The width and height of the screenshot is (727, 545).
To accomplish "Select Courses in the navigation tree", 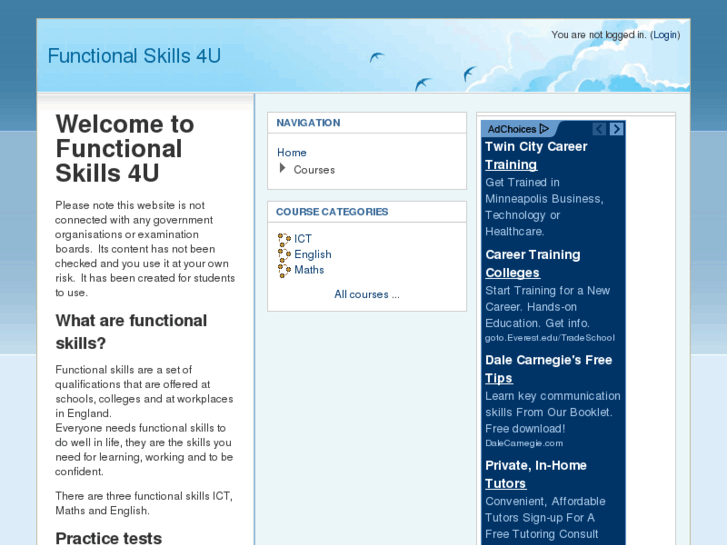I will pyautogui.click(x=314, y=170).
